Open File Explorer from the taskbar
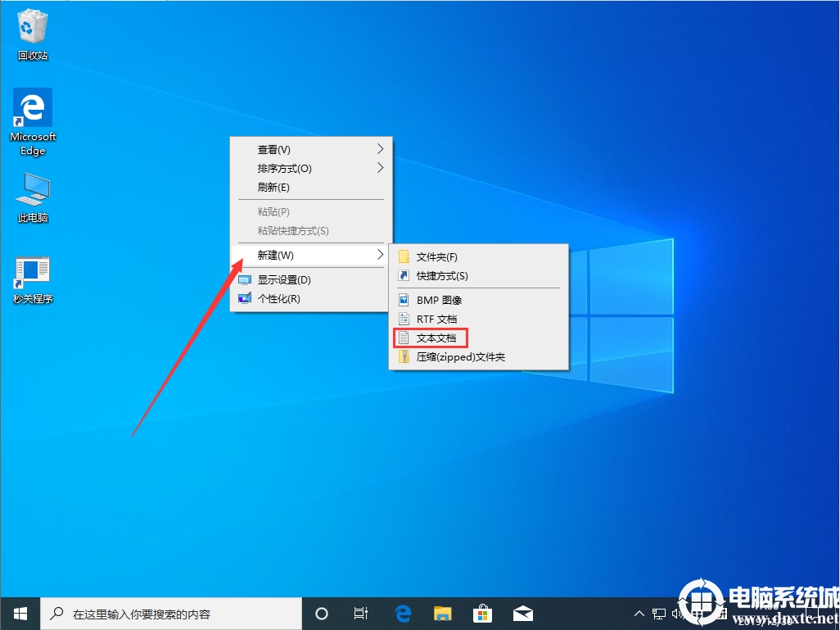 (442, 613)
